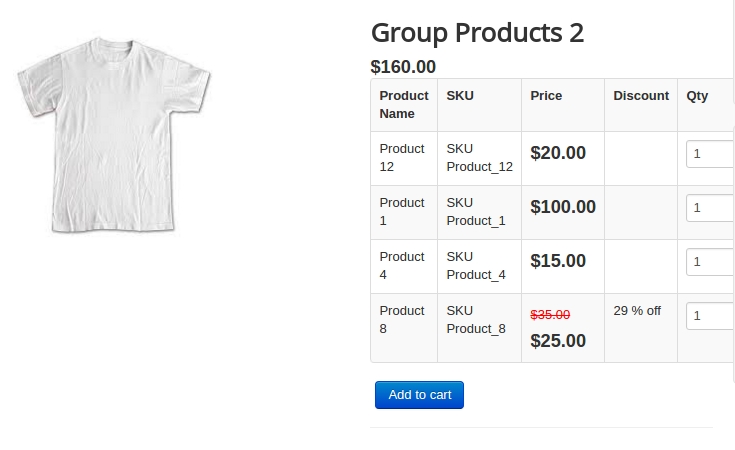Click the SKU Product_12 cell

tap(480, 158)
